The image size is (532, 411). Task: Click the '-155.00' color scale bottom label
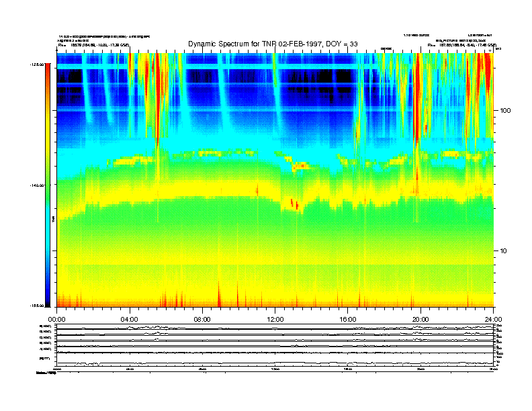[38, 306]
